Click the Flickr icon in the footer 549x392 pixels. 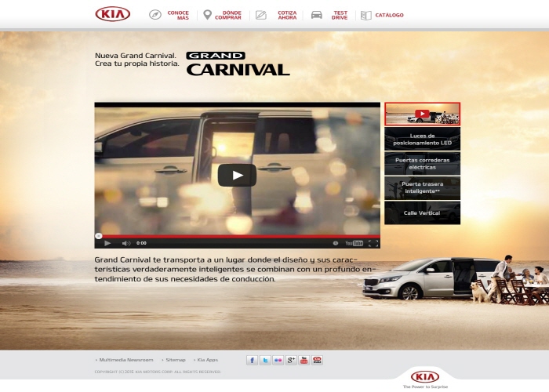[x=278, y=360]
